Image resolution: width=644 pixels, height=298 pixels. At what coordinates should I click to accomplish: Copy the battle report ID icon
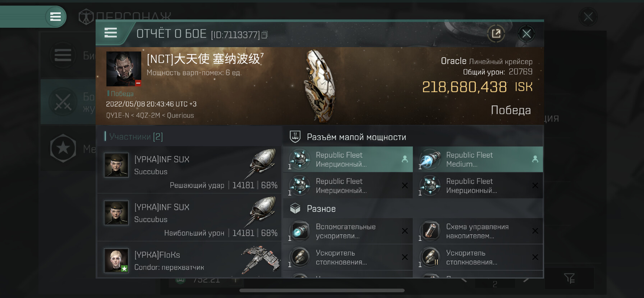[265, 35]
